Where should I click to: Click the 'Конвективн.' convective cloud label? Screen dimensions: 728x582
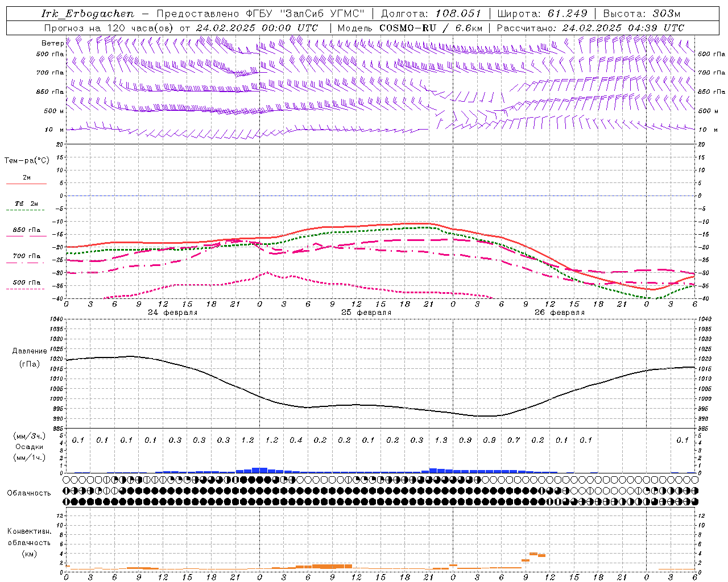[29, 531]
